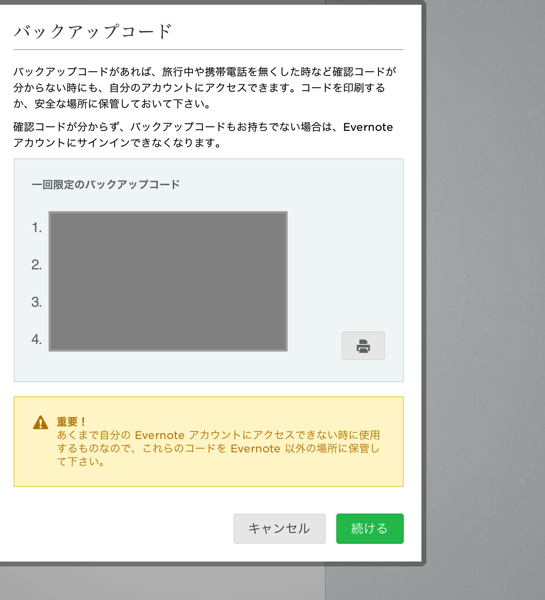Click the バックアップコード dialog heading

click(93, 31)
